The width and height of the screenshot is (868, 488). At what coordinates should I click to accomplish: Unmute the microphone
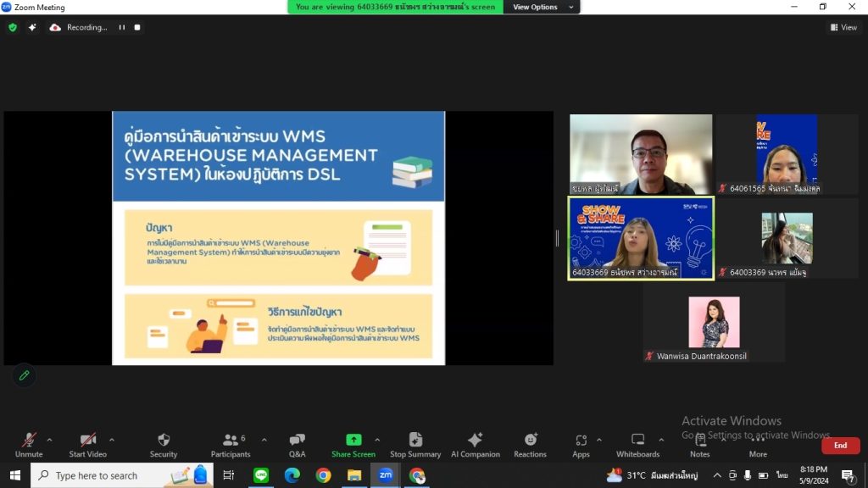pyautogui.click(x=29, y=446)
